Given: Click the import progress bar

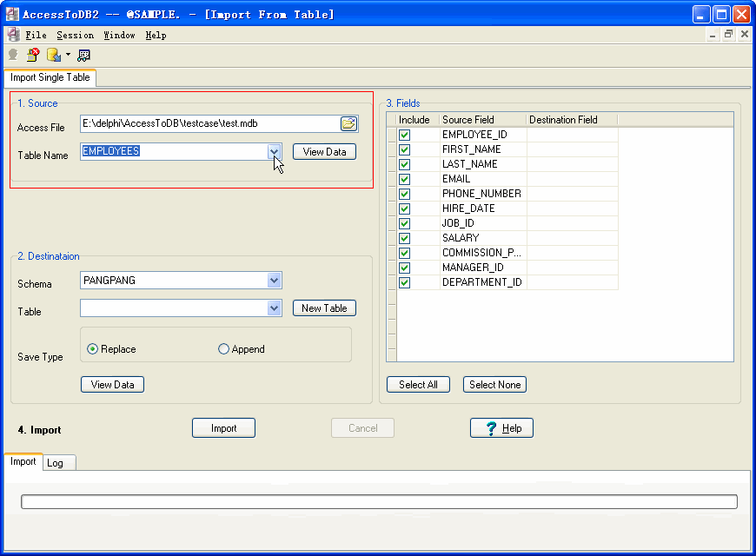Looking at the screenshot, I should point(379,501).
